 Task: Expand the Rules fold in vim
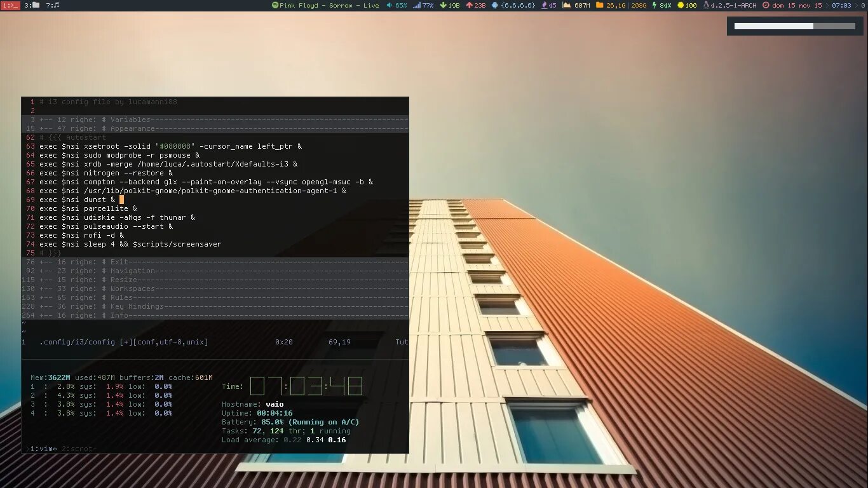[215, 297]
